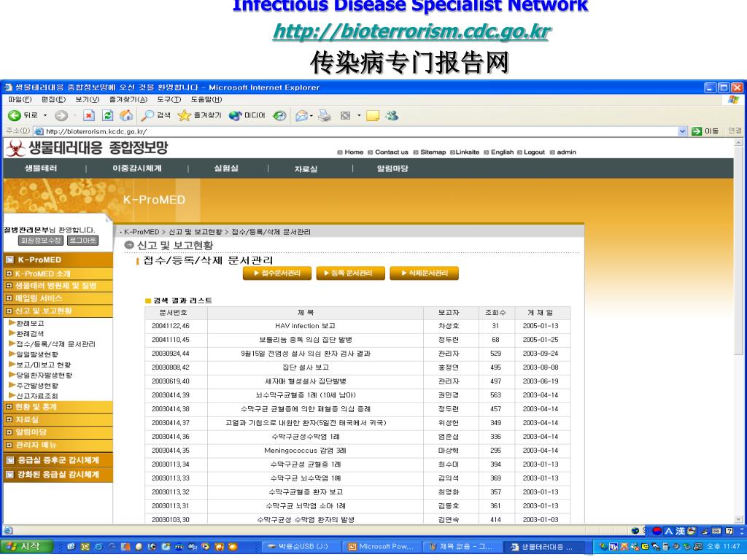Click the red Stop icon in toolbar

88,115
